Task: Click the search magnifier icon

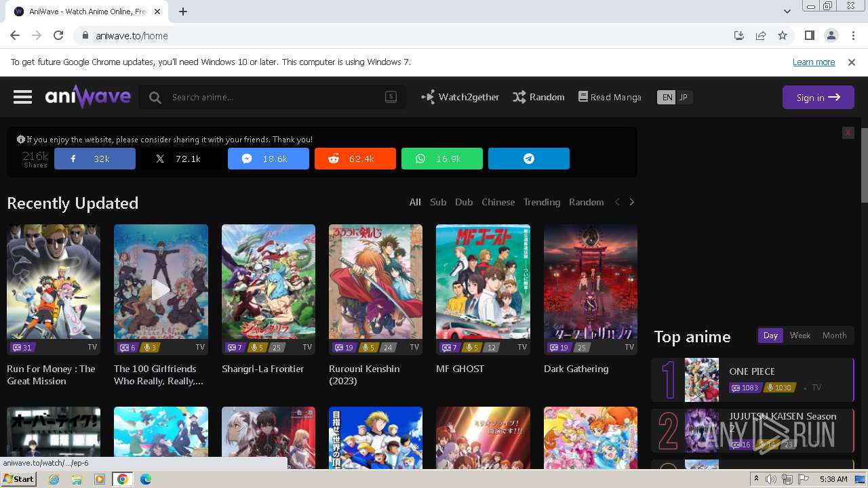Action: 155,98
